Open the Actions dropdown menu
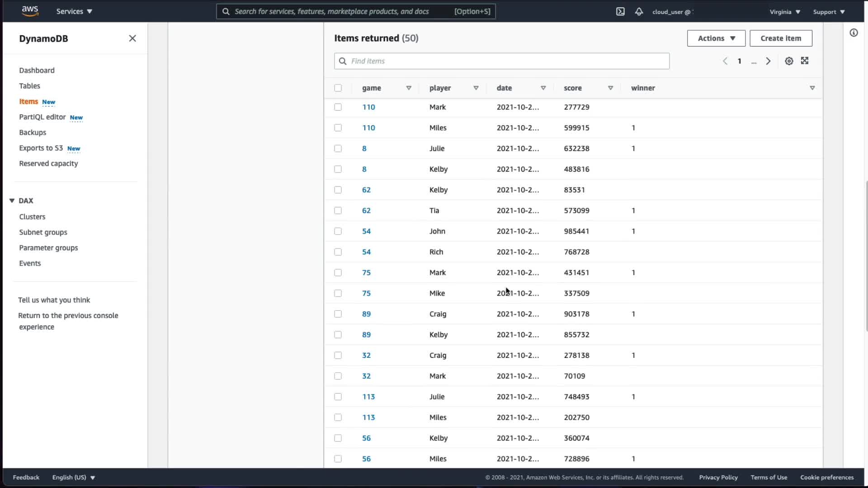Viewport: 868px width, 488px height. pyautogui.click(x=716, y=38)
